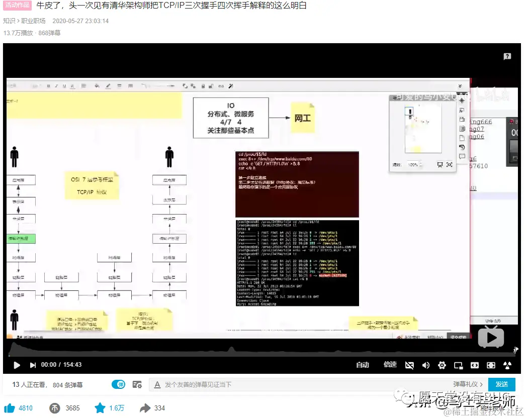The width and height of the screenshot is (527, 420).
Task: Click the blue 发送 button
Action: (x=502, y=384)
